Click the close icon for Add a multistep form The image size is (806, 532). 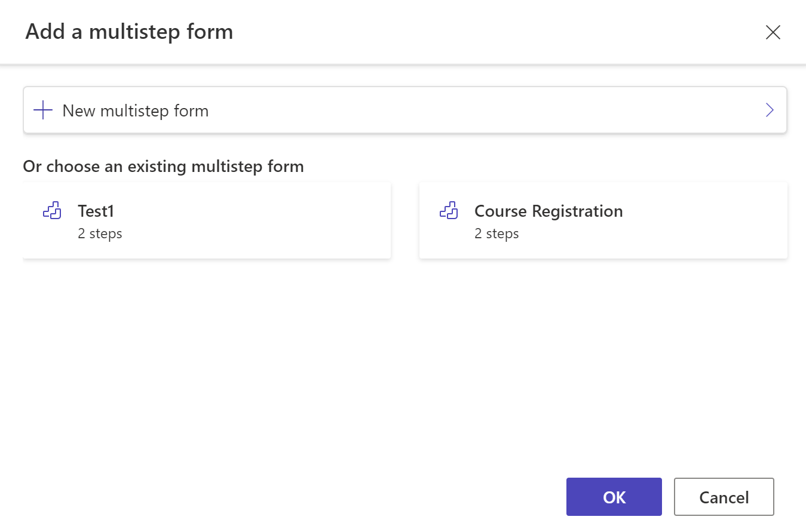(773, 32)
